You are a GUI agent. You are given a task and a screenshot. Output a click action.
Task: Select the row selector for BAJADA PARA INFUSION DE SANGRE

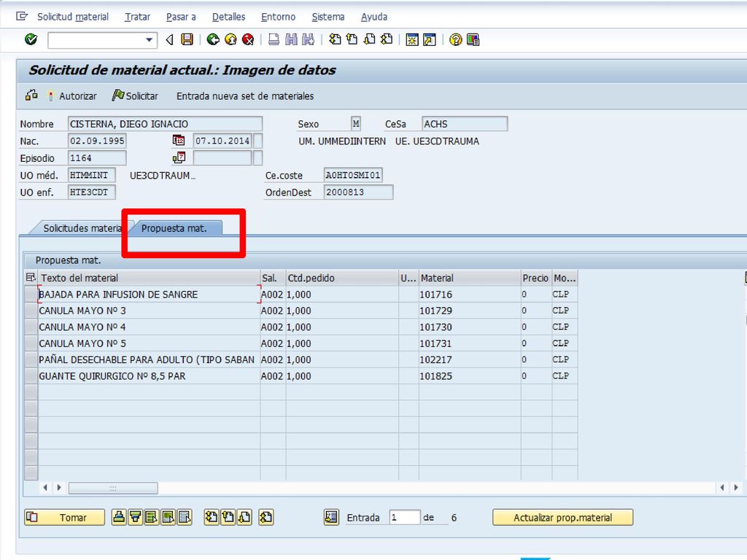click(x=31, y=295)
